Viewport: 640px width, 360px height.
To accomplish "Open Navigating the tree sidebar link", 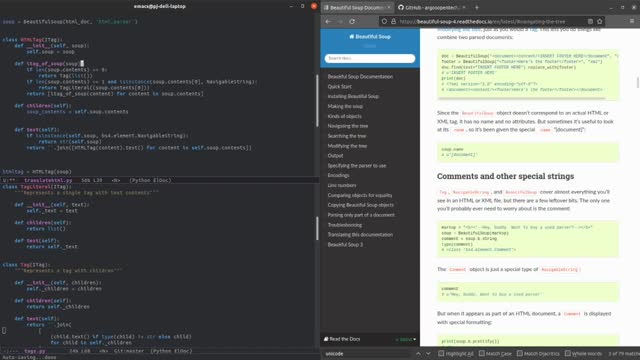I will [348, 126].
